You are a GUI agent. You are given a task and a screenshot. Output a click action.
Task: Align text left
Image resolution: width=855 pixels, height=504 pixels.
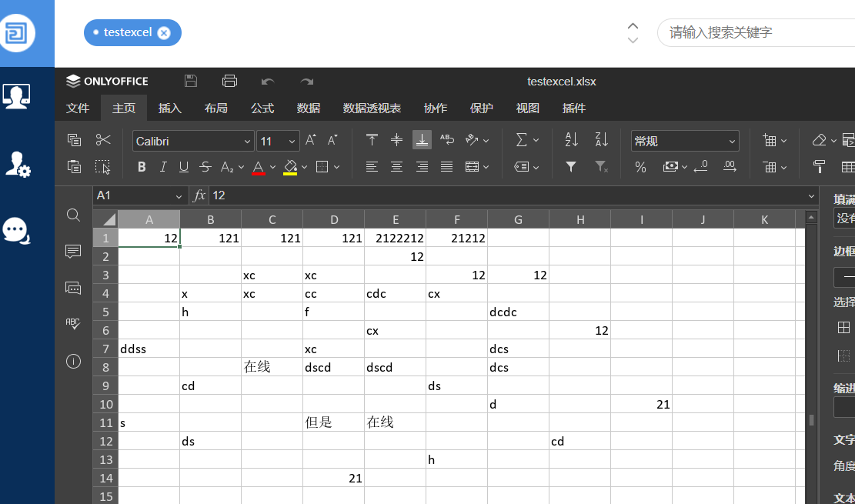(372, 166)
